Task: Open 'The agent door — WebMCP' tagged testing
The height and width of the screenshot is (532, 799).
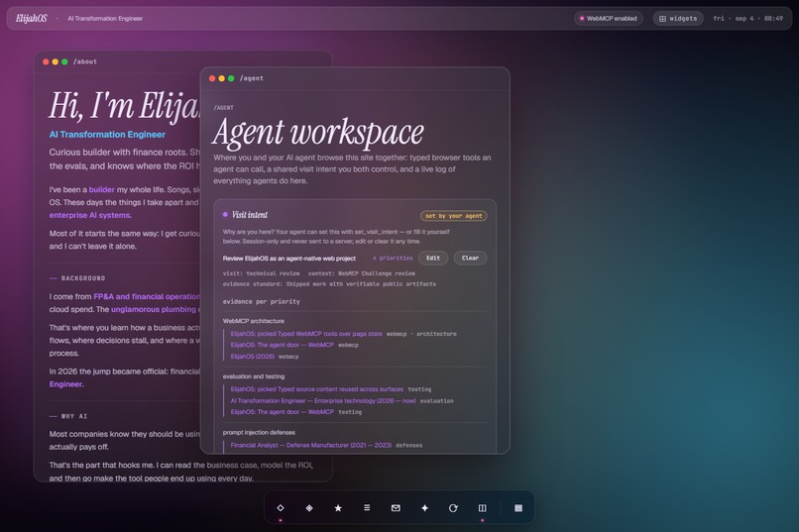Action: [283, 412]
